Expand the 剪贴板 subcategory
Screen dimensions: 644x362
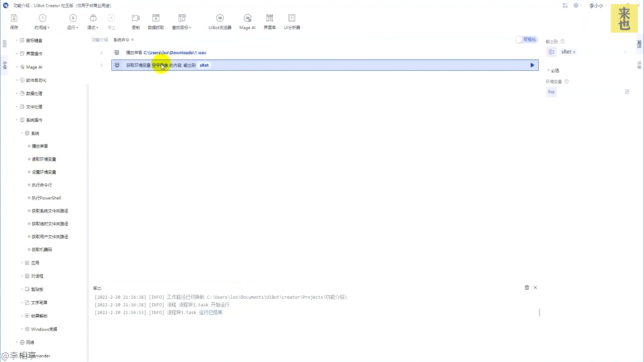22,289
